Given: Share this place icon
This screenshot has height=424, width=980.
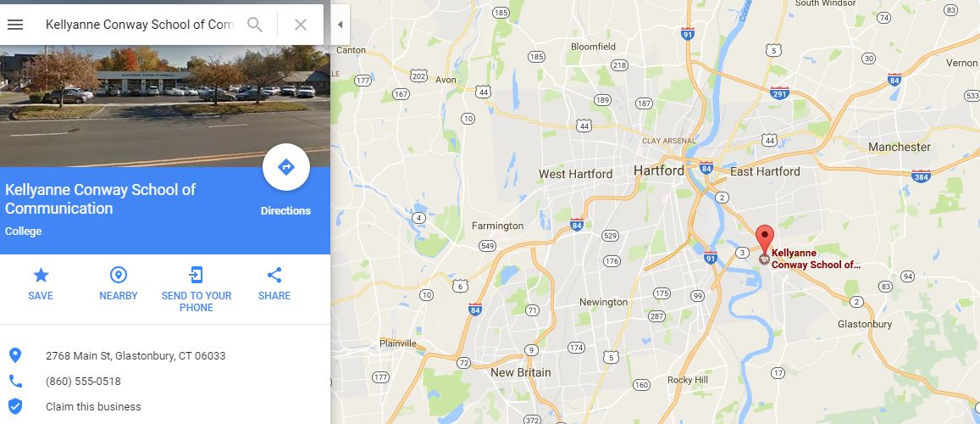Looking at the screenshot, I should (x=274, y=275).
